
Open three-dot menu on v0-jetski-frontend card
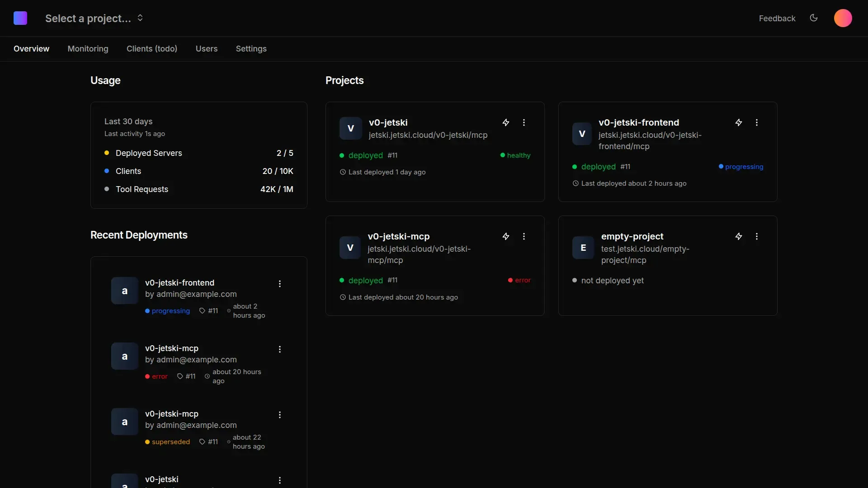pyautogui.click(x=757, y=122)
